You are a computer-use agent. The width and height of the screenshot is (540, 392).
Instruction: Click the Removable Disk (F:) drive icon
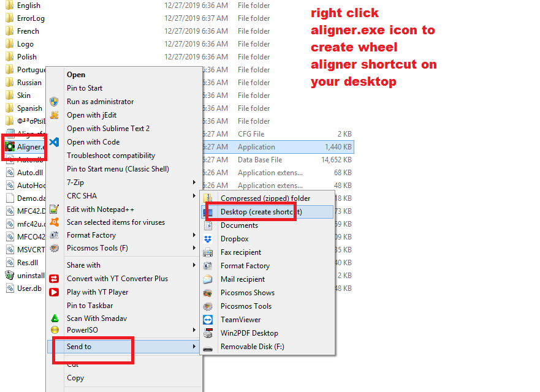pos(208,347)
